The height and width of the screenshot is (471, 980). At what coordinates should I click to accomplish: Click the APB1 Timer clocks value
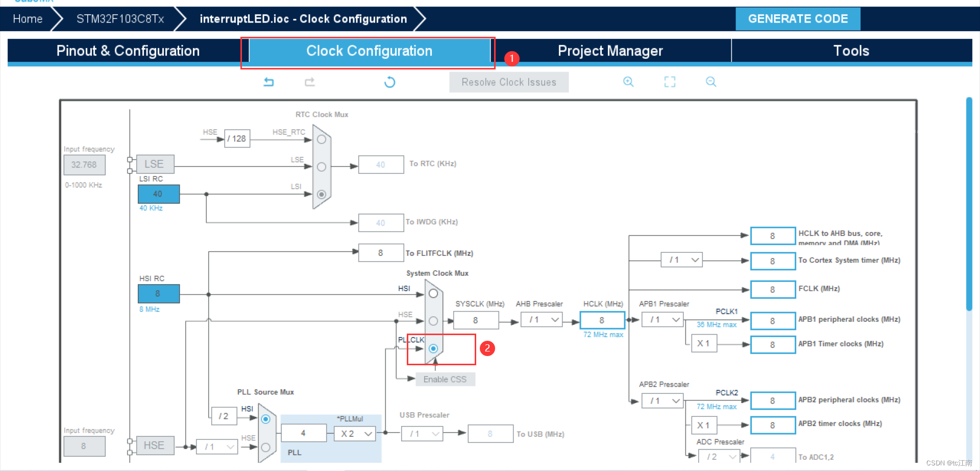coord(773,345)
